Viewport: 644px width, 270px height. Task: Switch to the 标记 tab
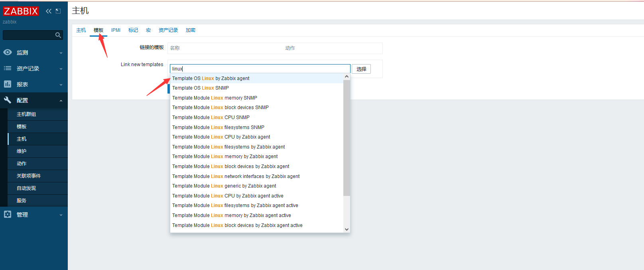(x=133, y=30)
